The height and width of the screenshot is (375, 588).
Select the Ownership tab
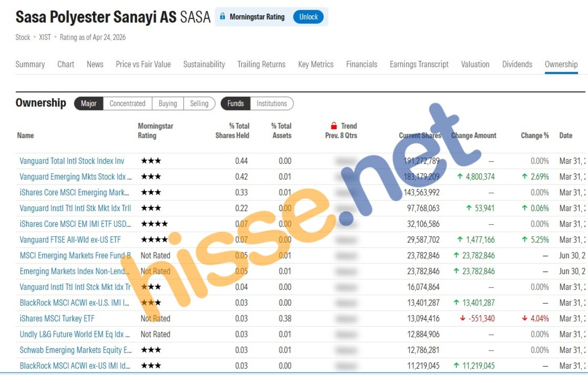(x=561, y=64)
